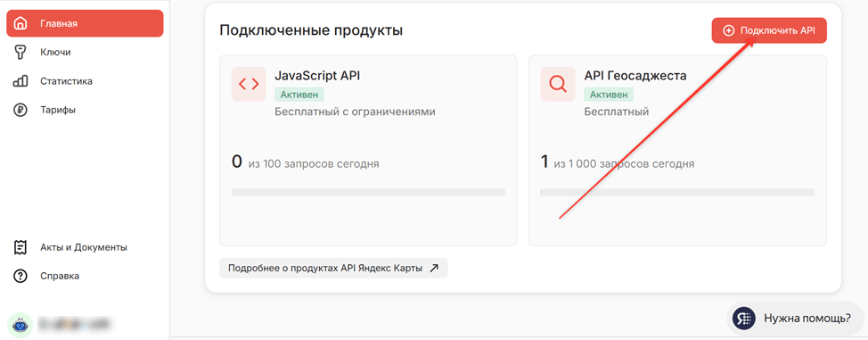
Task: Click the API Геосаджеста product title
Action: click(635, 76)
